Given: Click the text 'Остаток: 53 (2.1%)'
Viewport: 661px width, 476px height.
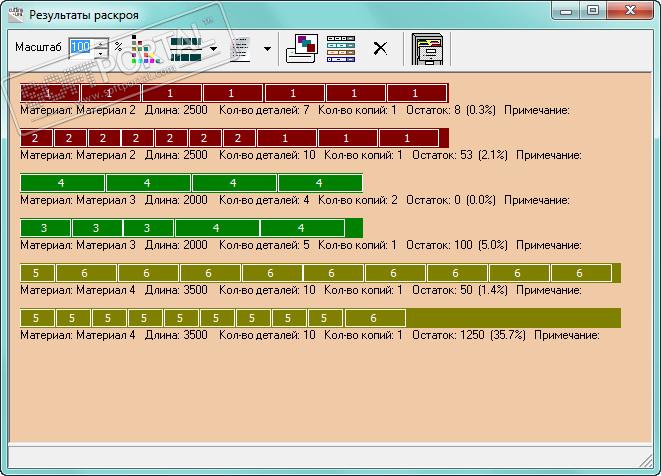Looking at the screenshot, I should 460,155.
